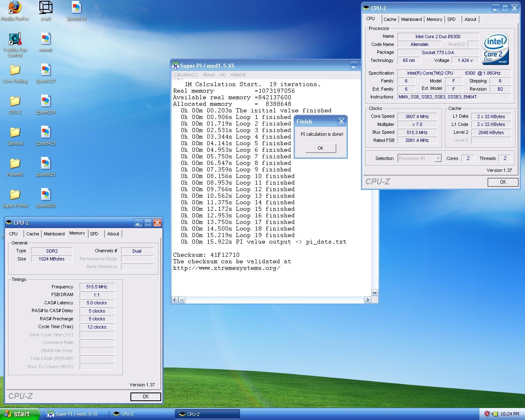Screen dimensions: 525x420
Task: Open the 2point423 image file
Action: click(x=46, y=136)
